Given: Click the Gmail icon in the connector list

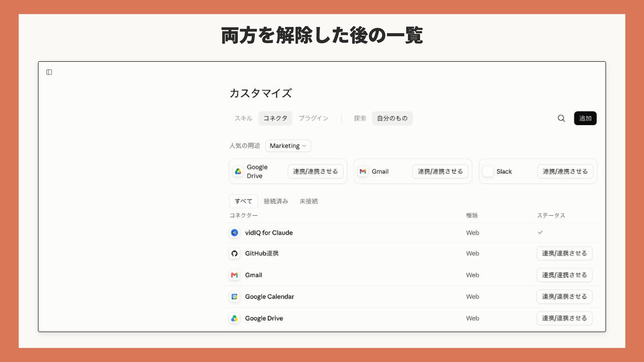Looking at the screenshot, I should 235,275.
